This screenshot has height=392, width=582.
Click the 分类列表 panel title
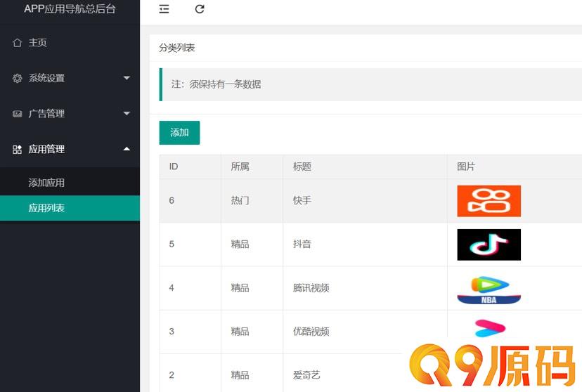[x=177, y=48]
